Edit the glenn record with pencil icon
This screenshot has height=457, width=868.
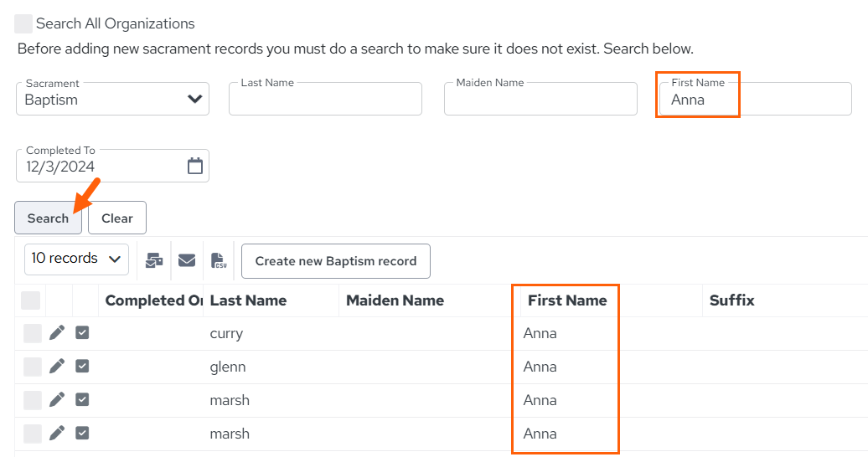click(57, 367)
